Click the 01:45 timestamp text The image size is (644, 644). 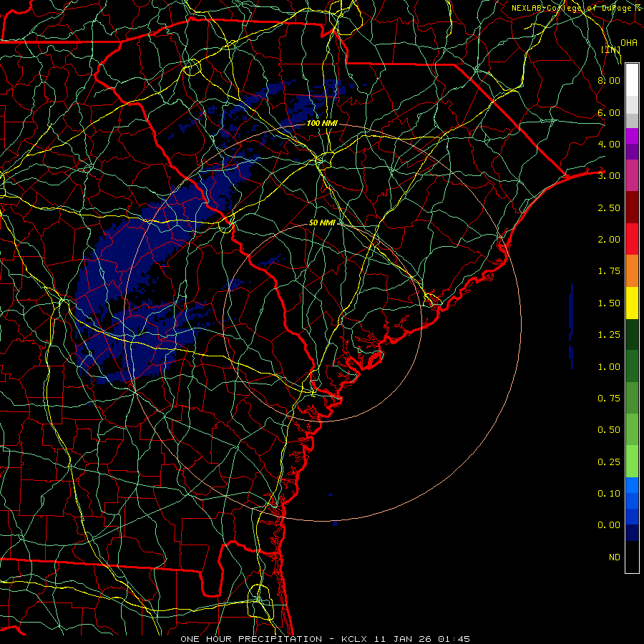click(454, 639)
